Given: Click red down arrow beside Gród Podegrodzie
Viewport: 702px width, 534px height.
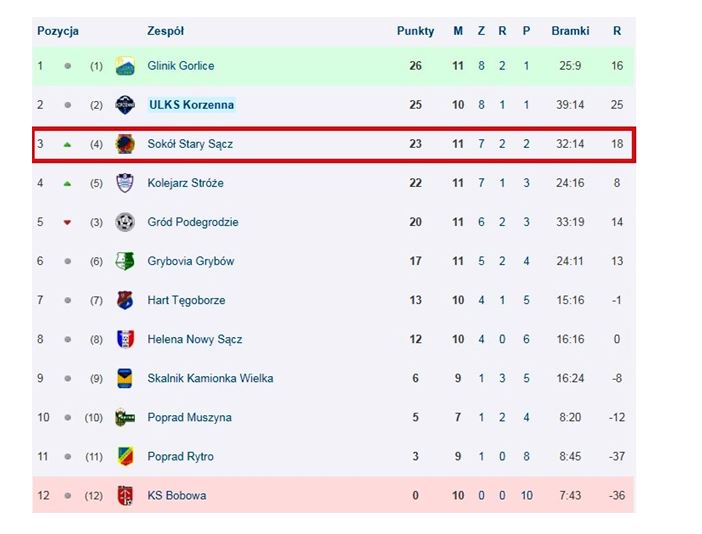Looking at the screenshot, I should [67, 222].
